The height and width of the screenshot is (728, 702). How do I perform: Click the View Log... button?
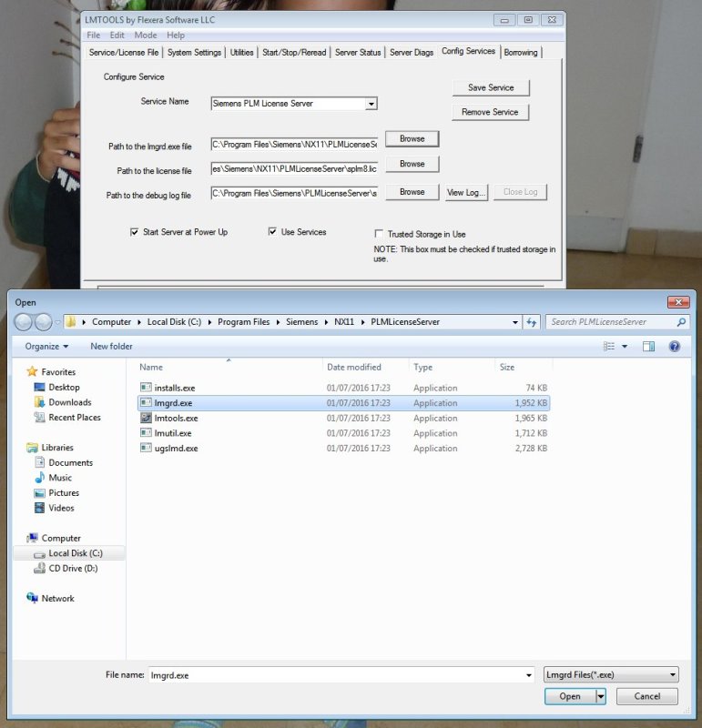pos(466,192)
